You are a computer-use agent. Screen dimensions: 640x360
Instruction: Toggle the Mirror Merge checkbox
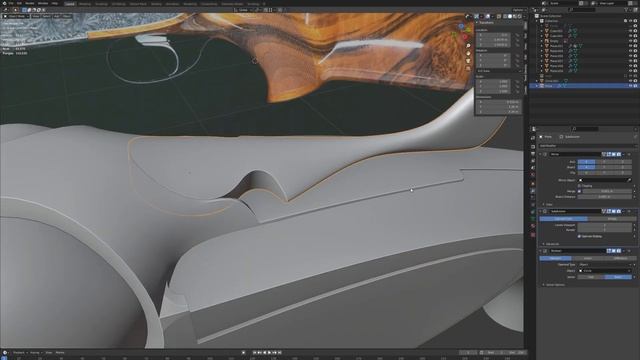click(579, 191)
